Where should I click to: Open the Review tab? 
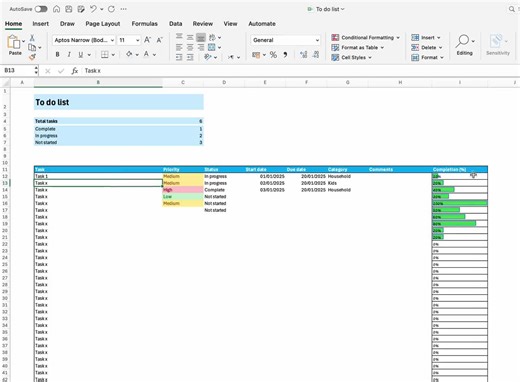(203, 24)
